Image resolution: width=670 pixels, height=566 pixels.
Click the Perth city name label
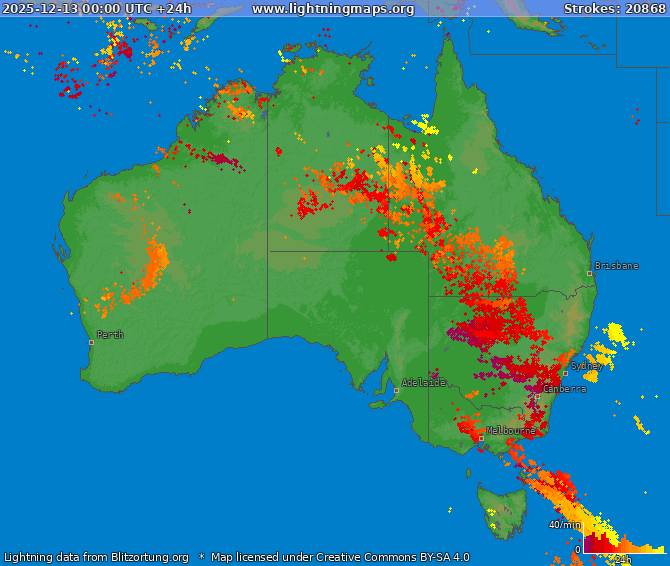110,335
